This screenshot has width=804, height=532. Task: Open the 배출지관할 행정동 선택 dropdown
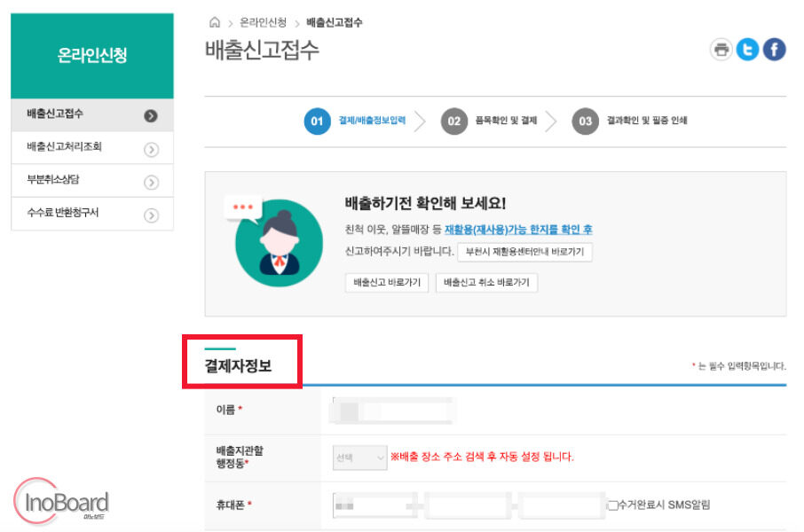(x=359, y=458)
